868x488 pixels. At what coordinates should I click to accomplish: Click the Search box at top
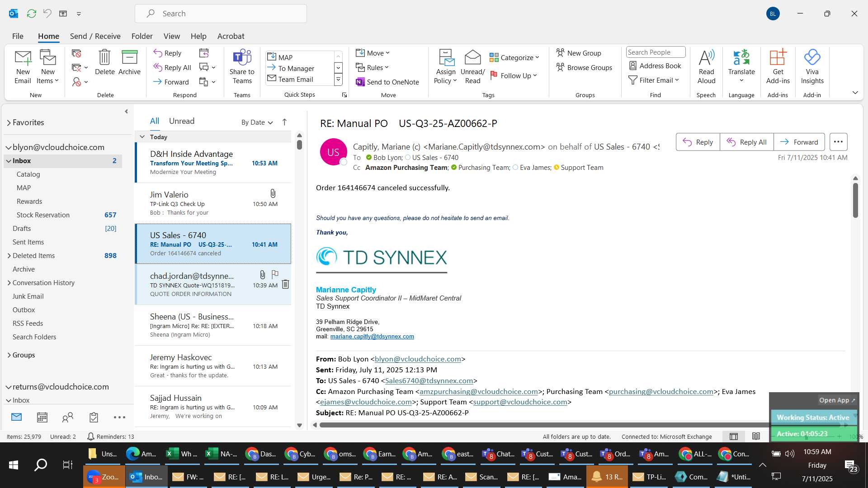[221, 14]
